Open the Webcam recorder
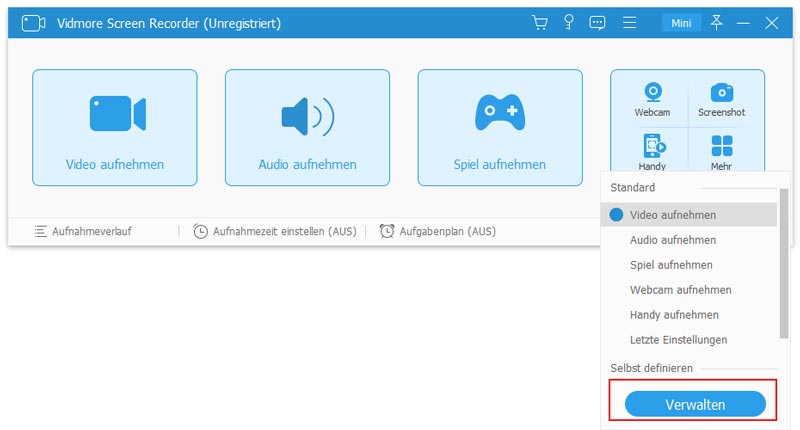The image size is (800, 430). [x=652, y=99]
